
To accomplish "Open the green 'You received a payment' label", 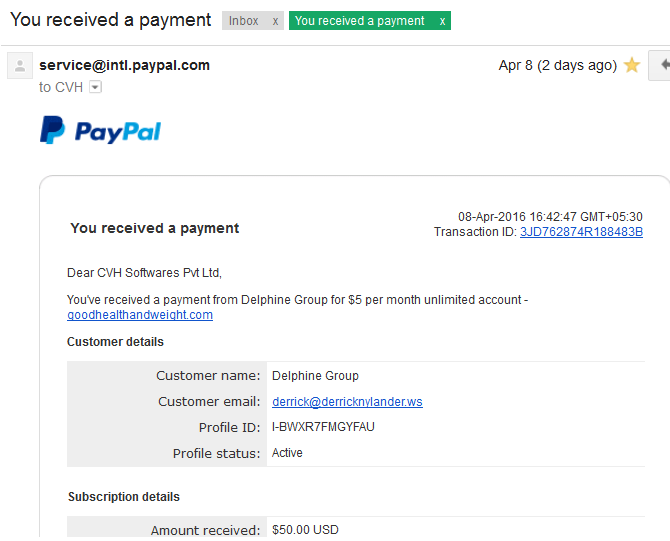I will (359, 21).
